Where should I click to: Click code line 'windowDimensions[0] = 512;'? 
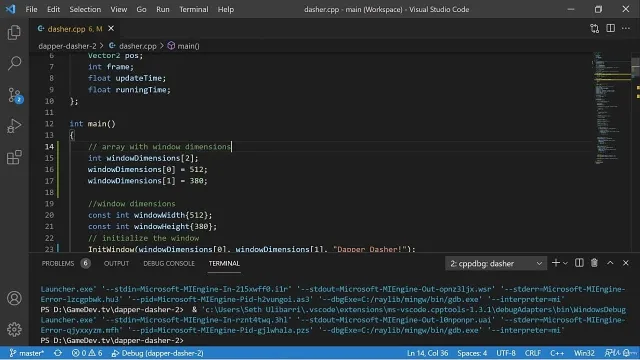147,169
